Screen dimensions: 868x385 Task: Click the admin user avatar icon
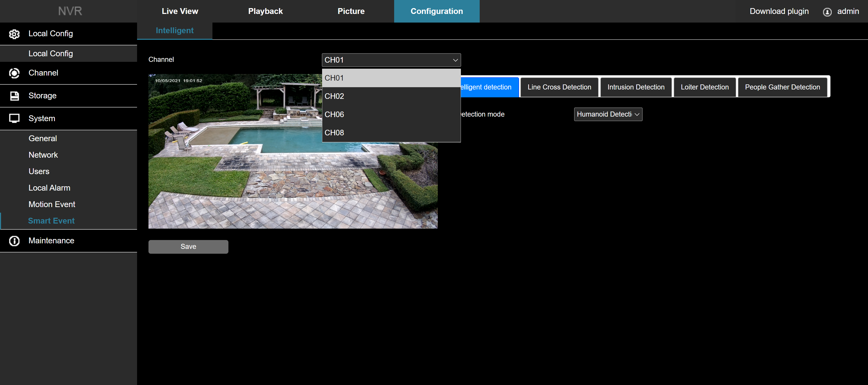click(x=827, y=12)
